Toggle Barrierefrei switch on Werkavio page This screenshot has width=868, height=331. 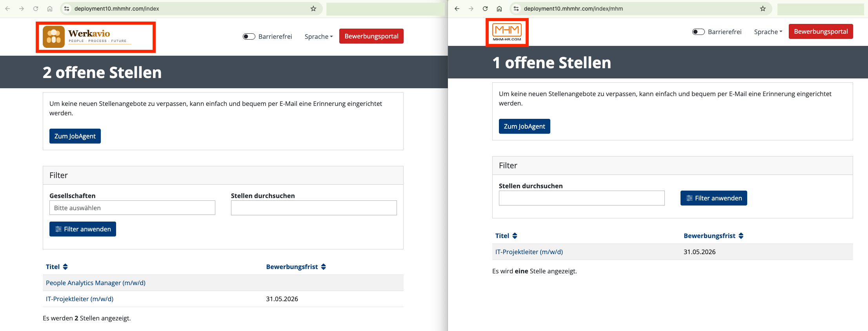click(x=249, y=36)
